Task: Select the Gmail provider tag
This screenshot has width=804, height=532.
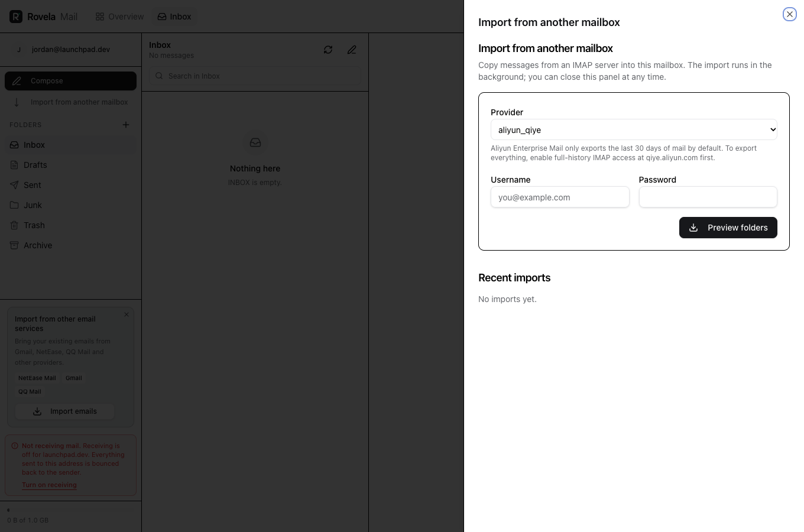Action: (x=74, y=378)
